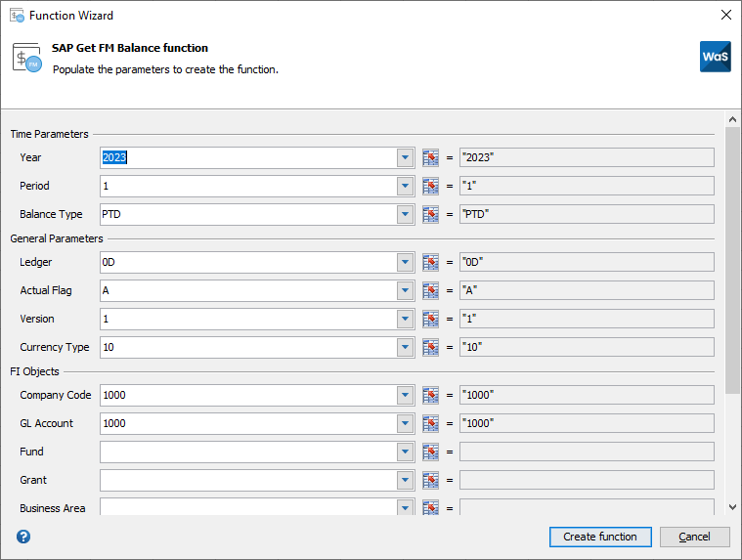Click into the Business Area input field
Image resolution: width=742 pixels, height=560 pixels.
pyautogui.click(x=248, y=507)
